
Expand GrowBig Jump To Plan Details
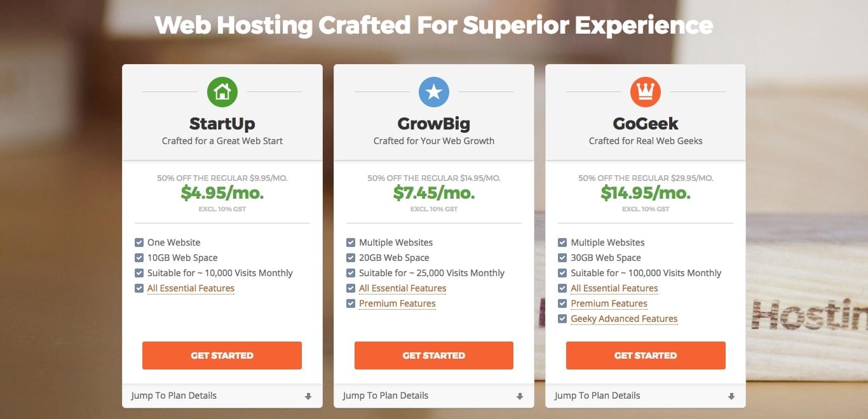tap(386, 396)
